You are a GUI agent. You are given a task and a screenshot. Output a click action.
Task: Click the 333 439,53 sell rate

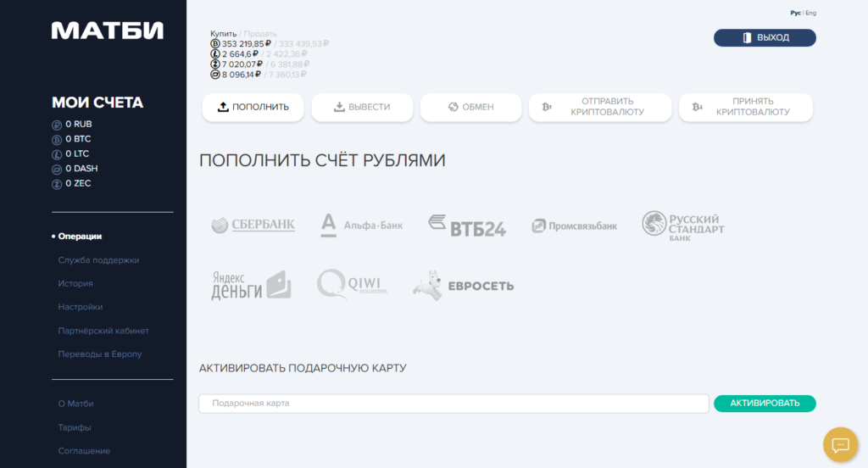[303, 44]
